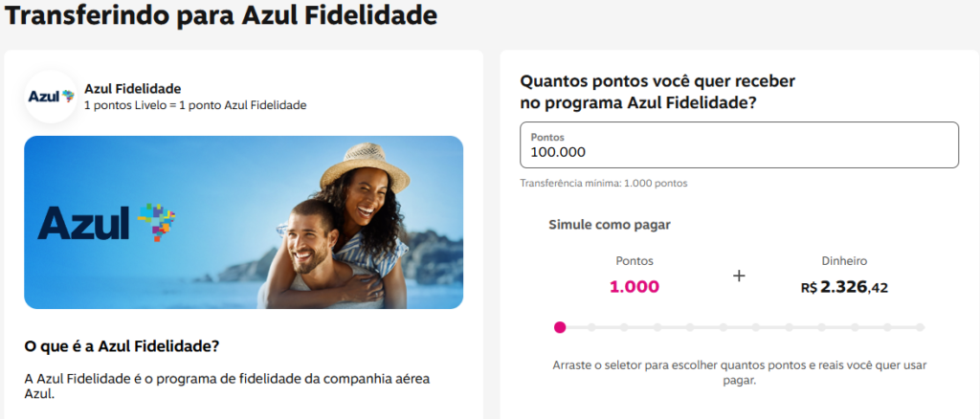Focus the Pontos input field showing 100.000
Screen dimensions: 980x419
[x=738, y=145]
